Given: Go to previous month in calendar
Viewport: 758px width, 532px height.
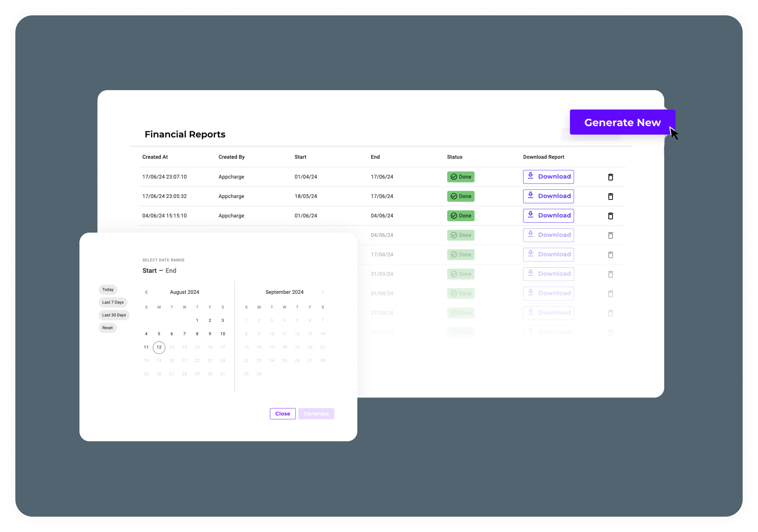Looking at the screenshot, I should point(146,292).
